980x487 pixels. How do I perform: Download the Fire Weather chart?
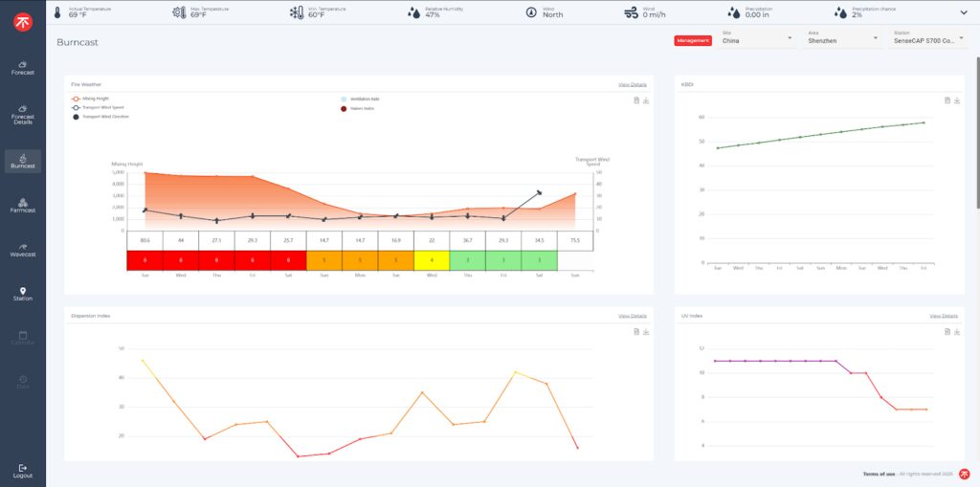coord(646,100)
